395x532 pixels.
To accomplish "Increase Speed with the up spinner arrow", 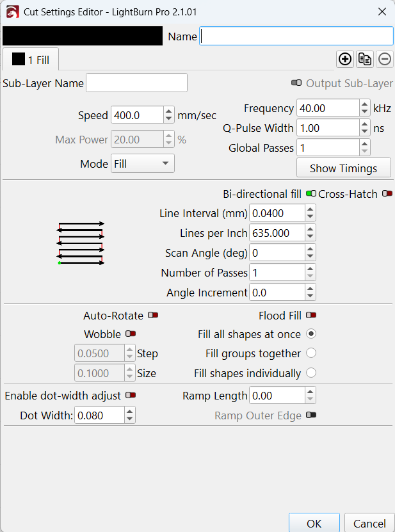I will 168,111.
